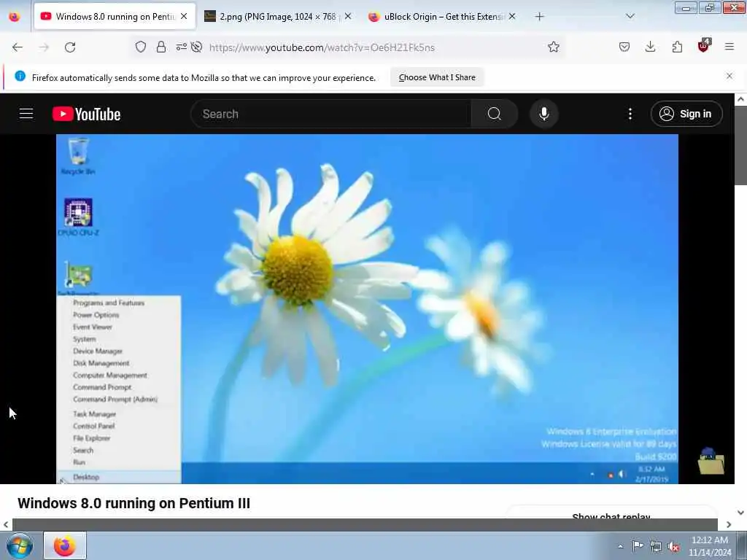Click the muted volume tray icon
Viewport: 747px width, 560px height.
(x=673, y=547)
